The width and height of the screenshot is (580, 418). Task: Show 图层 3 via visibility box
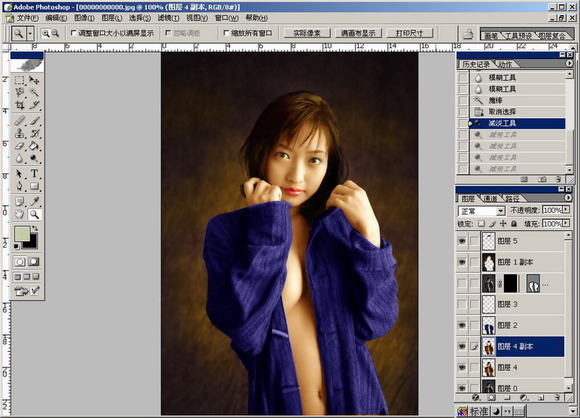(x=462, y=304)
